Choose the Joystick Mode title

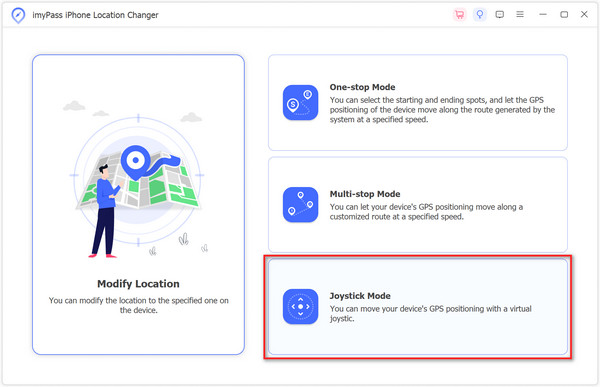[360, 296]
